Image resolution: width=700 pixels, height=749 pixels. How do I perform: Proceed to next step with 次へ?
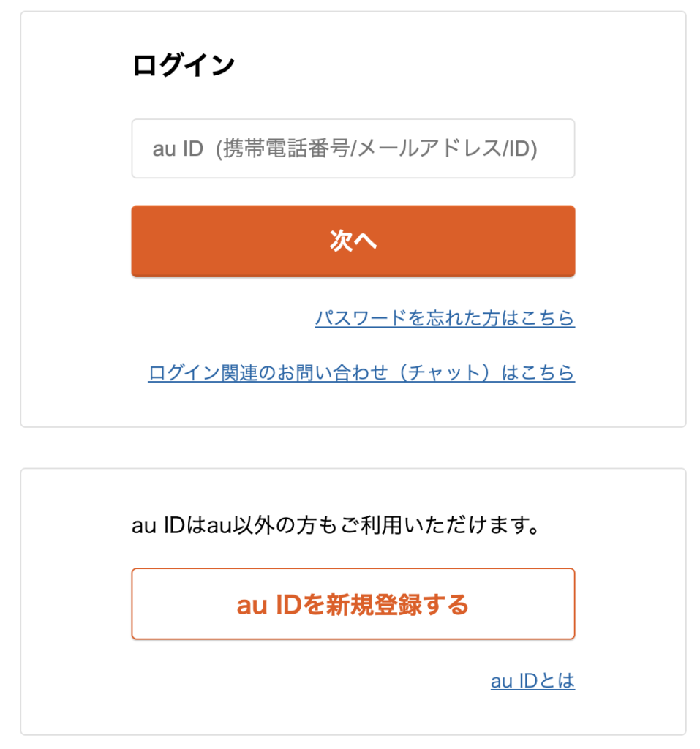point(353,241)
